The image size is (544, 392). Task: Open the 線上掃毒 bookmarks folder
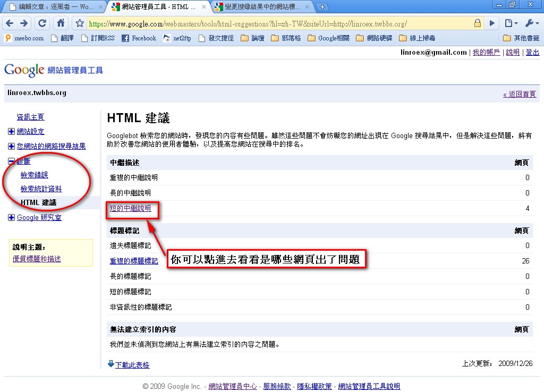[417, 38]
